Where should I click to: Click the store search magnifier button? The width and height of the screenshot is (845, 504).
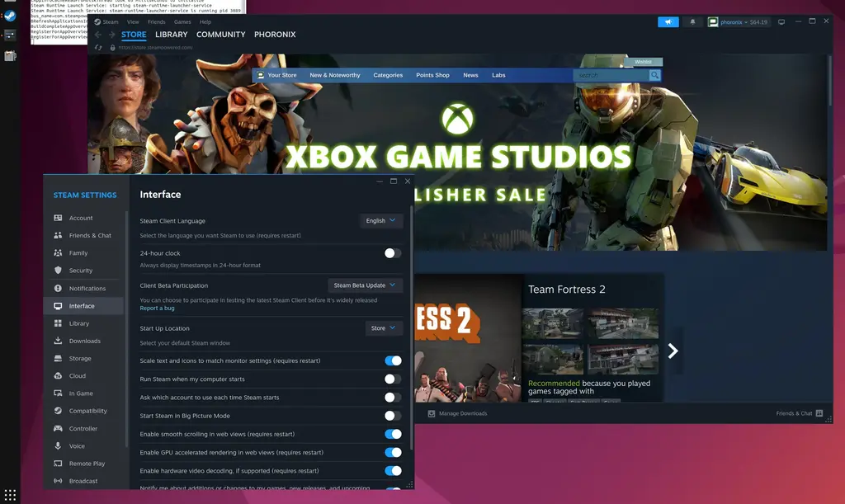654,75
